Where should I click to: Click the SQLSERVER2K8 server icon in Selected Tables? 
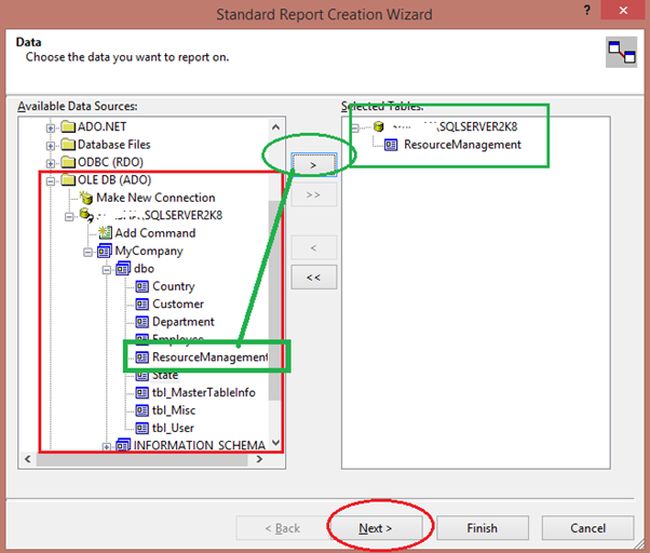coord(378,126)
